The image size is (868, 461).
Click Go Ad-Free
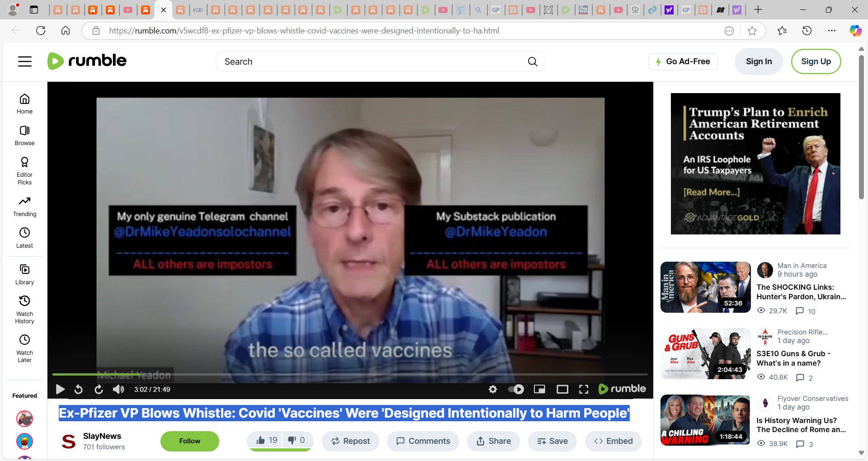click(683, 61)
